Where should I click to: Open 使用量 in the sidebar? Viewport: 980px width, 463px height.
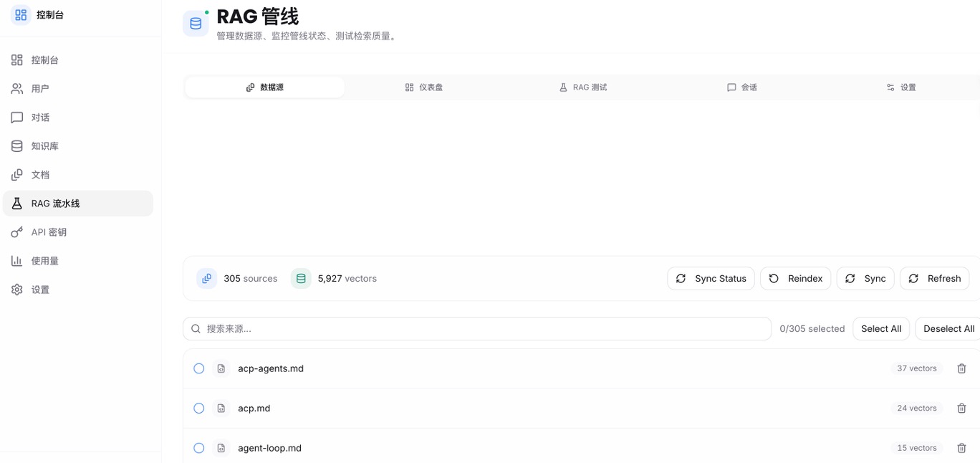[78, 261]
